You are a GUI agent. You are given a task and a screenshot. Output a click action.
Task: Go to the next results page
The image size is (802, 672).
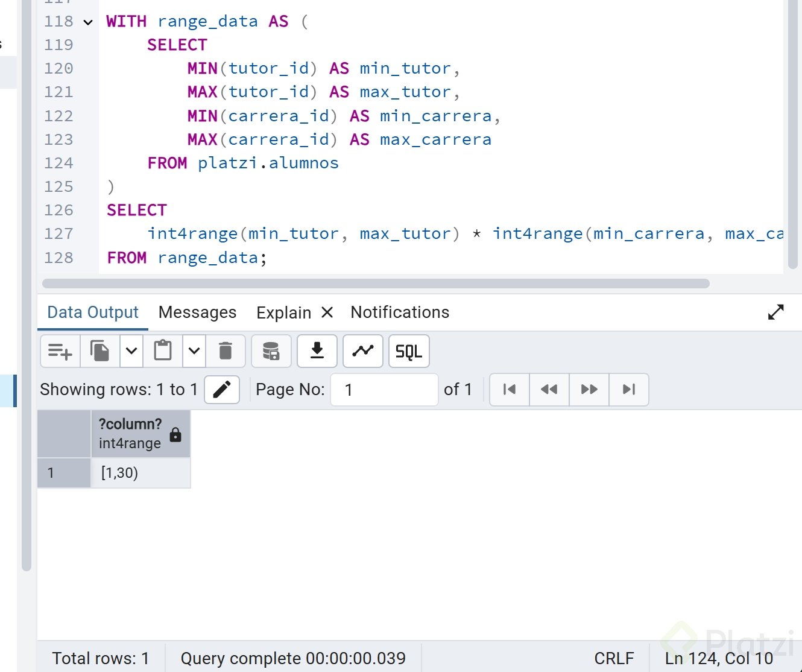coord(589,390)
